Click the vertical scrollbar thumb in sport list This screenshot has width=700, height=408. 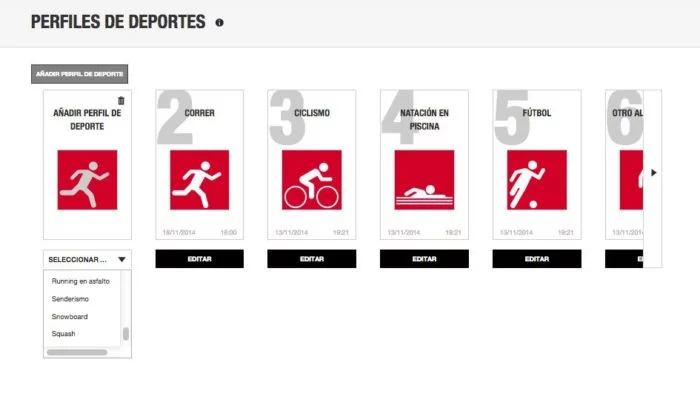click(x=126, y=333)
